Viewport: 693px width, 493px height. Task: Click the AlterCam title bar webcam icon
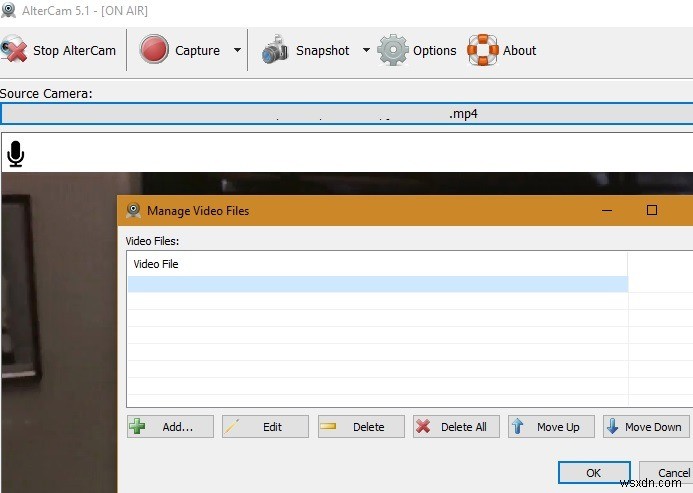tap(8, 10)
